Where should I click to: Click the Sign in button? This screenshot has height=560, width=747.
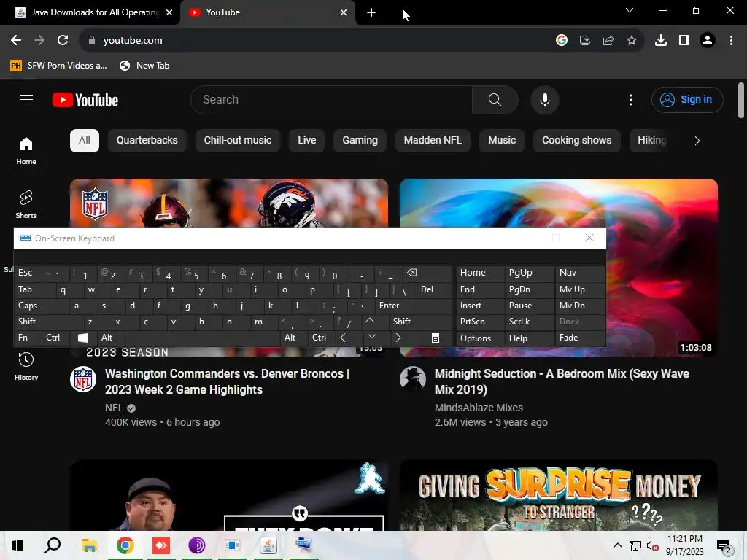[687, 99]
